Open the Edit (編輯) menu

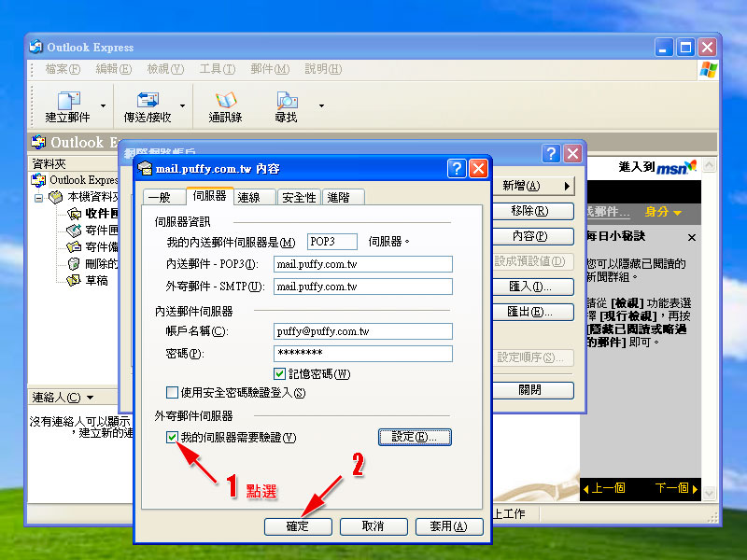point(113,69)
